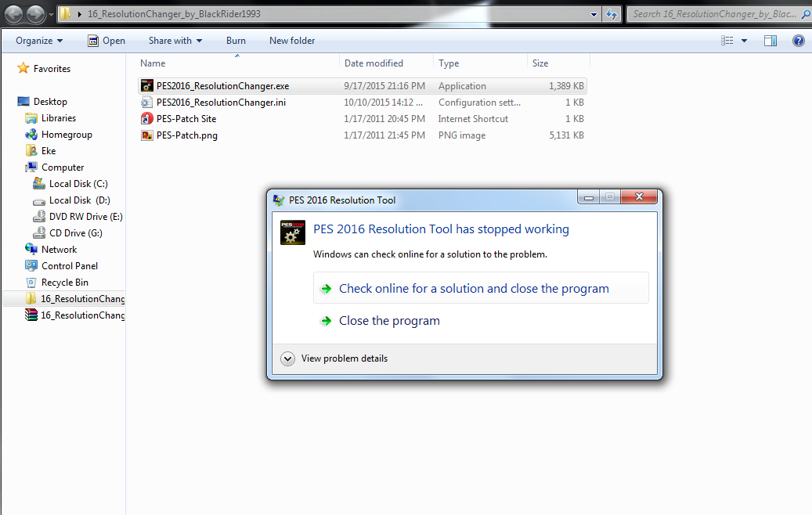812x515 pixels.
Task: Click New folder in toolbar
Action: (x=291, y=41)
